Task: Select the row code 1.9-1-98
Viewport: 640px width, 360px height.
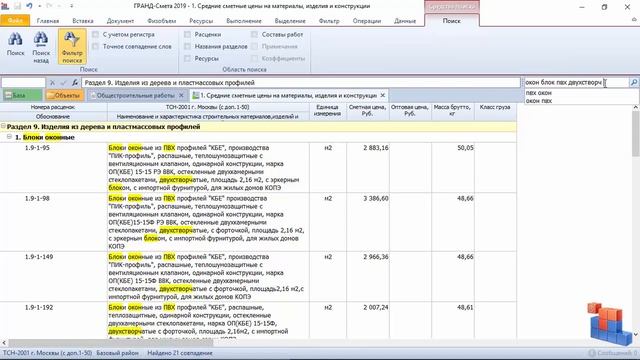Action: 37,198
